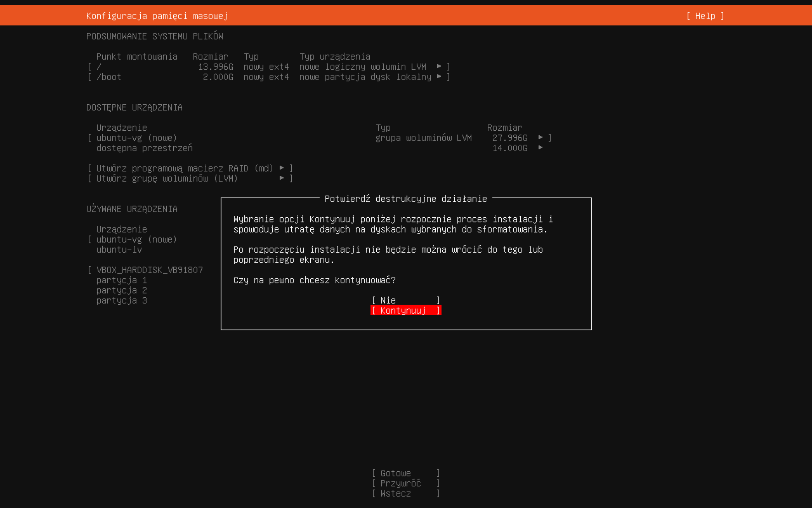The width and height of the screenshot is (812, 508).
Task: Click PODSUMOWANIE SYSTEMU PLIKÓW heading
Action: click(x=155, y=36)
